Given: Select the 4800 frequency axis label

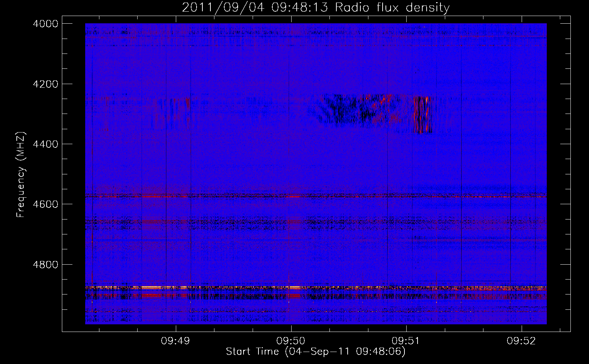Looking at the screenshot, I should click(x=46, y=264).
